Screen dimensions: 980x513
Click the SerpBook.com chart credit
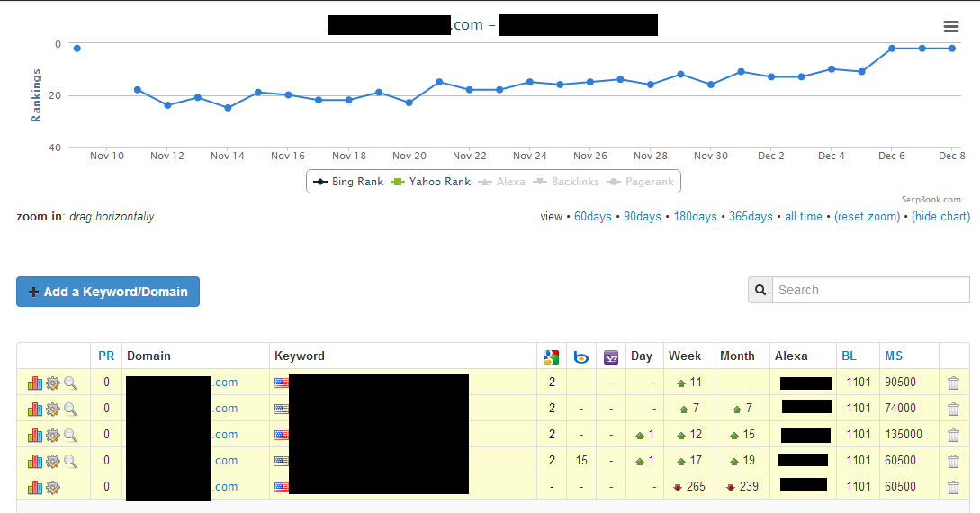click(x=931, y=199)
